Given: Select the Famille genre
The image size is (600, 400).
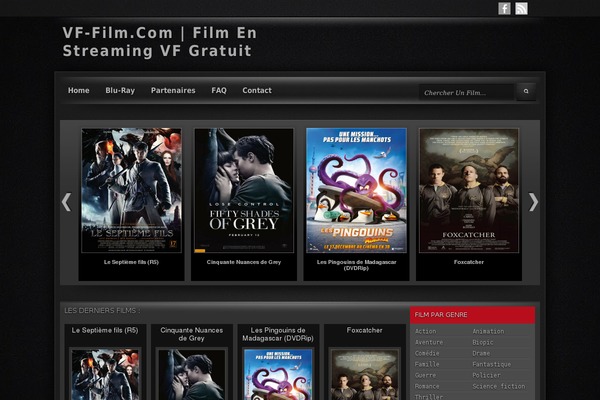Looking at the screenshot, I should point(427,364).
